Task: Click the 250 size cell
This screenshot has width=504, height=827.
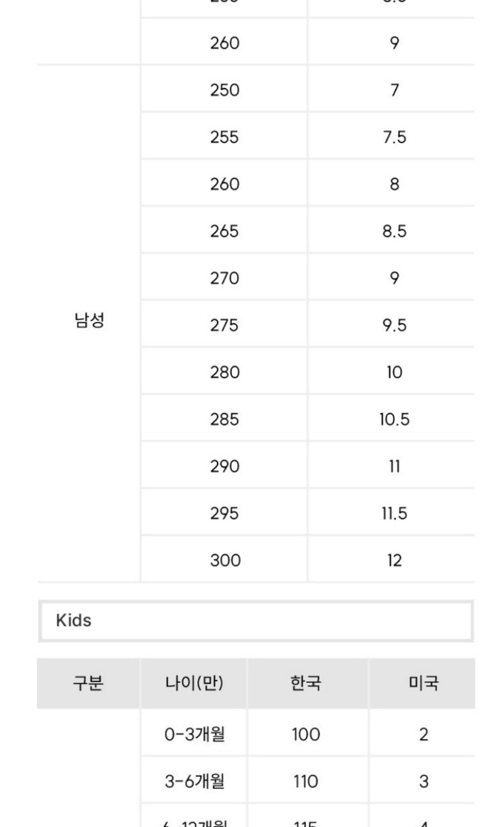Action: point(224,90)
